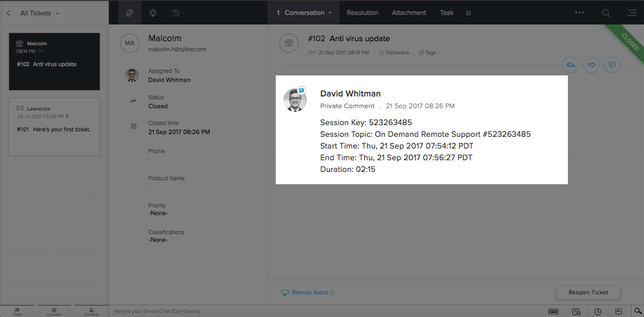The image size is (644, 317).
Task: Click the Reopen Ticket button
Action: (588, 292)
